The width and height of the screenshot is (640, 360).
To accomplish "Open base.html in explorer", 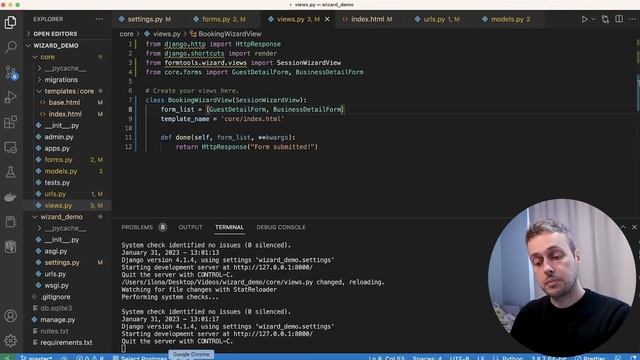I will click(x=64, y=102).
